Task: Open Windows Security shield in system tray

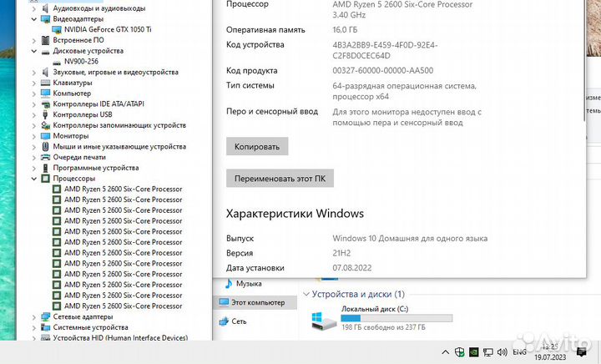Action: click(460, 351)
